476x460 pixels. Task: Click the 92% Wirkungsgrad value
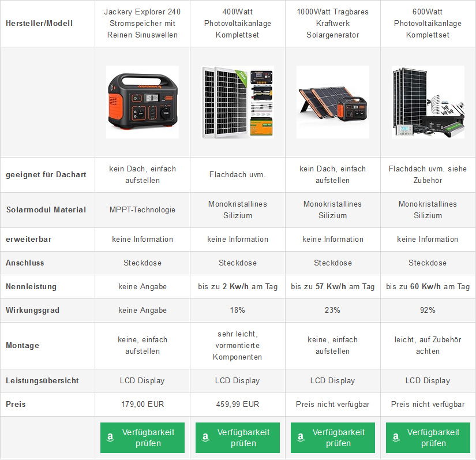pyautogui.click(x=428, y=311)
